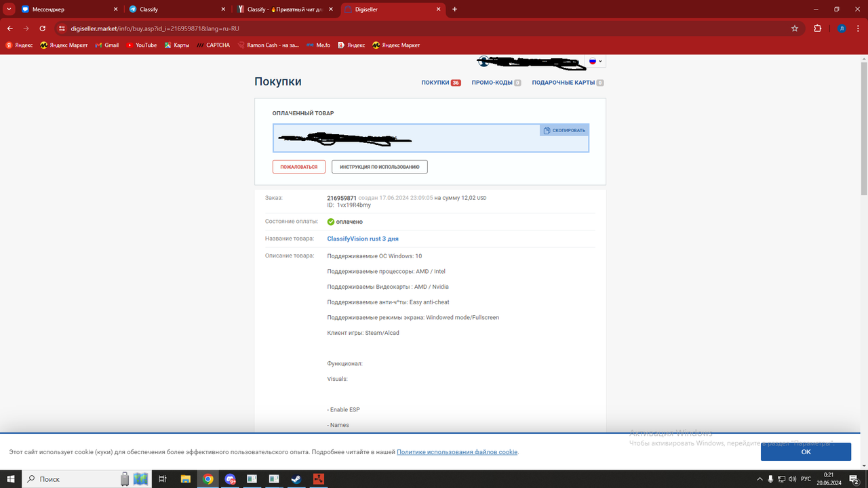Select the order ID 1vx19R4bmy
Screen dimensions: 868x488
tap(354, 205)
